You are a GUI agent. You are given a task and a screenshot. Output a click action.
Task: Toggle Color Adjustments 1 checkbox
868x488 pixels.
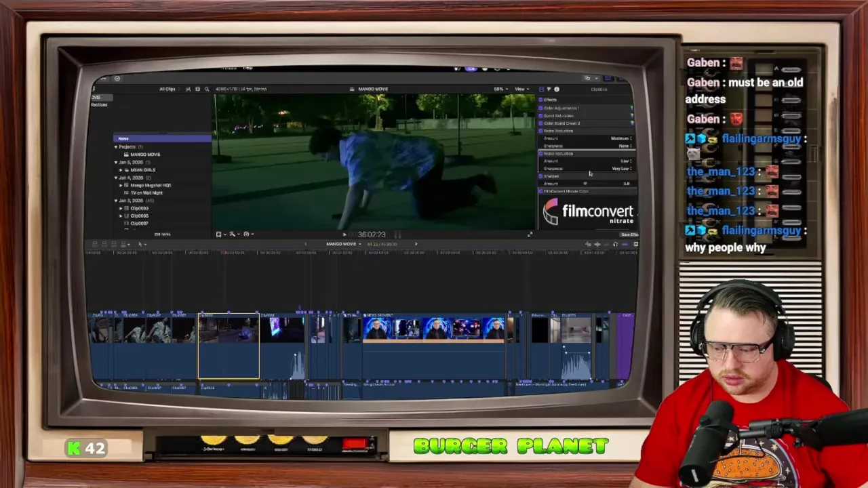(x=540, y=108)
